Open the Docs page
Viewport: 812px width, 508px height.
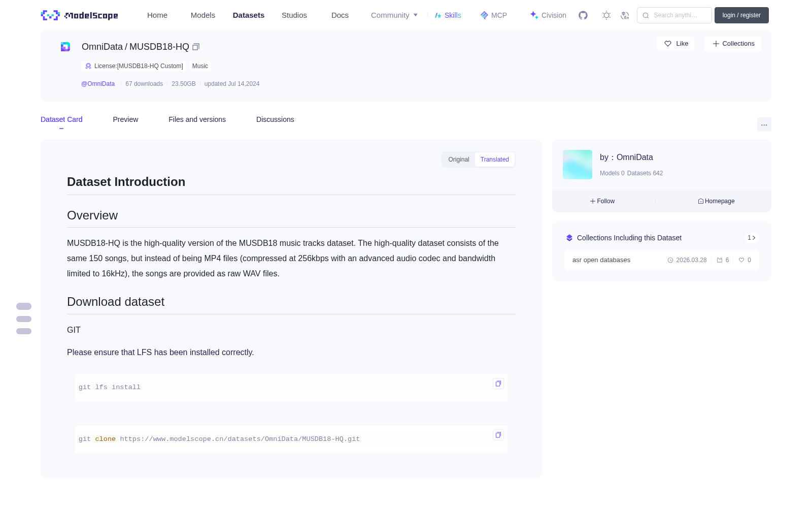click(340, 15)
